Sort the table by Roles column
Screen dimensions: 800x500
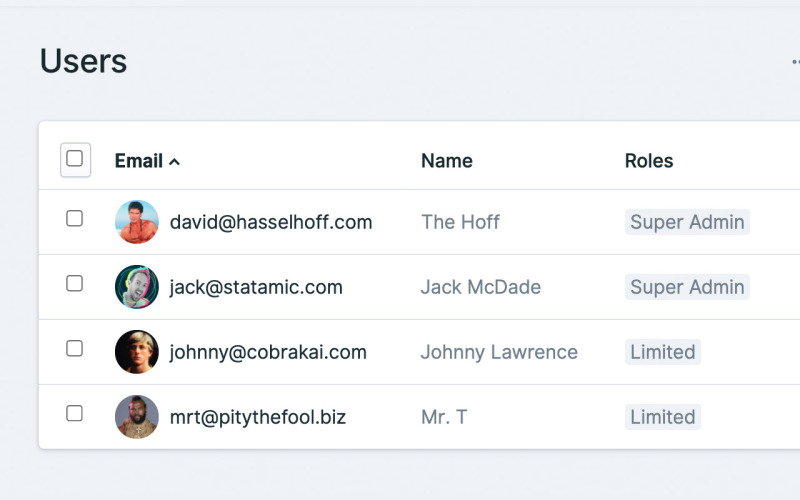click(649, 161)
